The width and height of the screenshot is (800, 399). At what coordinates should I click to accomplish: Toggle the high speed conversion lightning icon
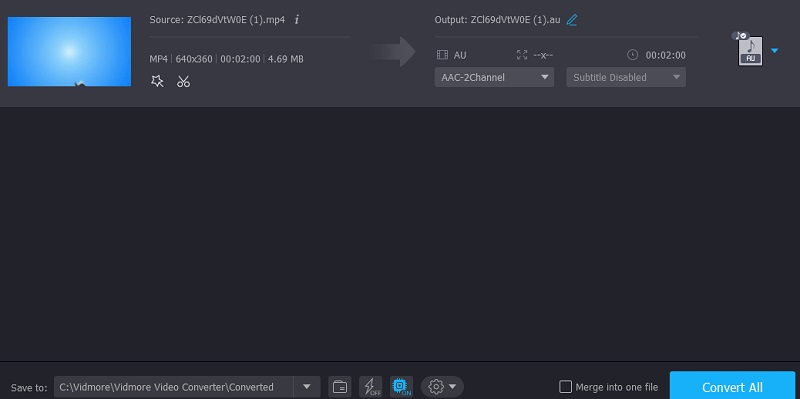370,387
